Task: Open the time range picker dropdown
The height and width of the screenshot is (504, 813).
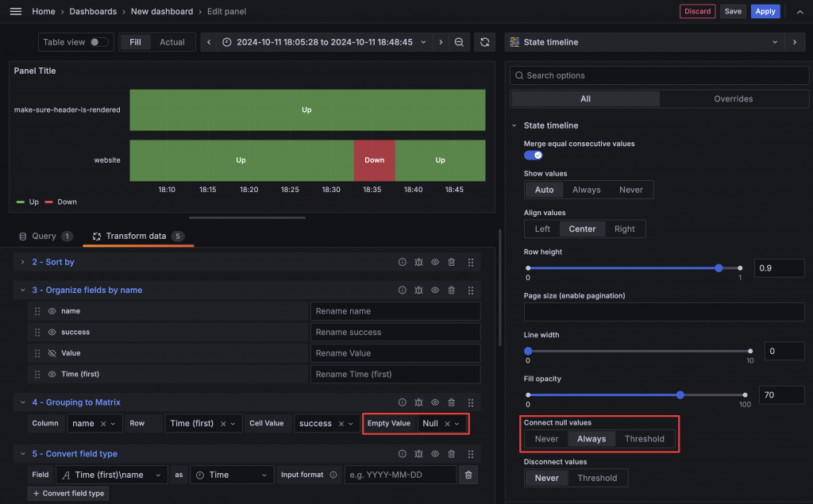Action: click(x=325, y=42)
